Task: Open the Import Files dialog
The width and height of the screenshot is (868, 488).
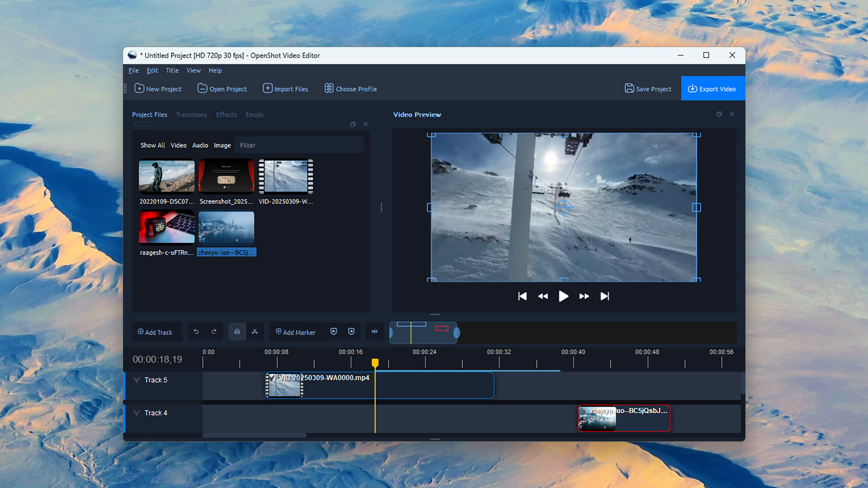Action: [x=286, y=88]
